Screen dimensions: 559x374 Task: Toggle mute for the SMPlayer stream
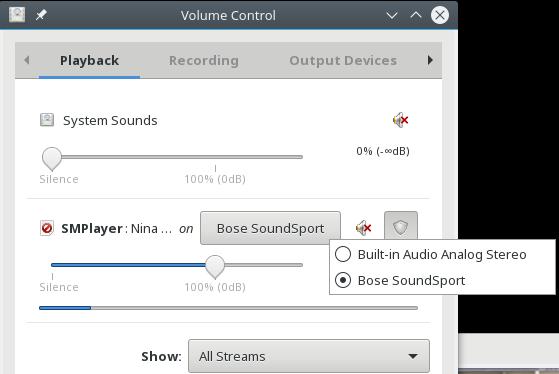click(x=363, y=228)
